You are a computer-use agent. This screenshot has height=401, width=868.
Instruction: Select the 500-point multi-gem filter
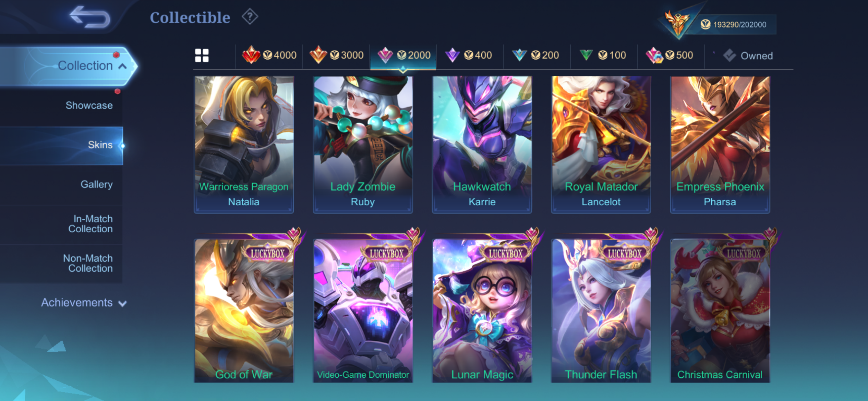670,55
